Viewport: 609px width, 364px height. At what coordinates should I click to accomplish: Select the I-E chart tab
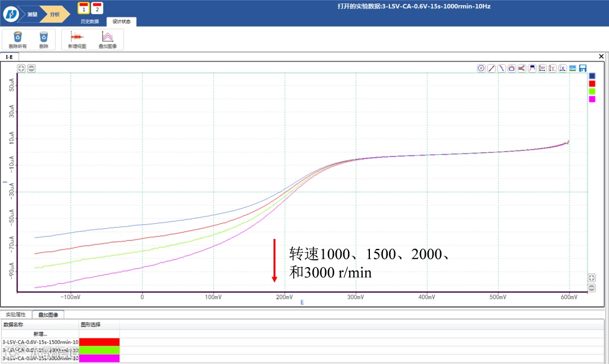pyautogui.click(x=9, y=57)
